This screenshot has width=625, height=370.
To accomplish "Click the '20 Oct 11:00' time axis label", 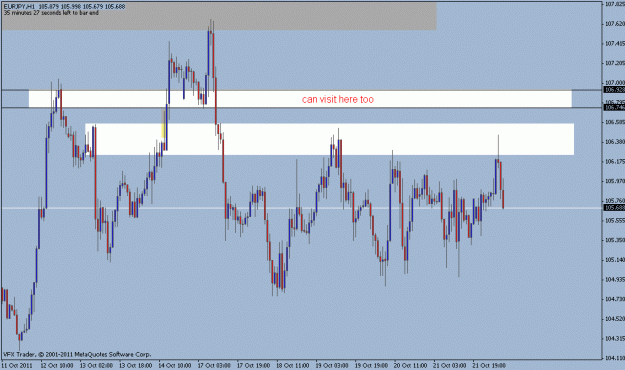I will [411, 365].
